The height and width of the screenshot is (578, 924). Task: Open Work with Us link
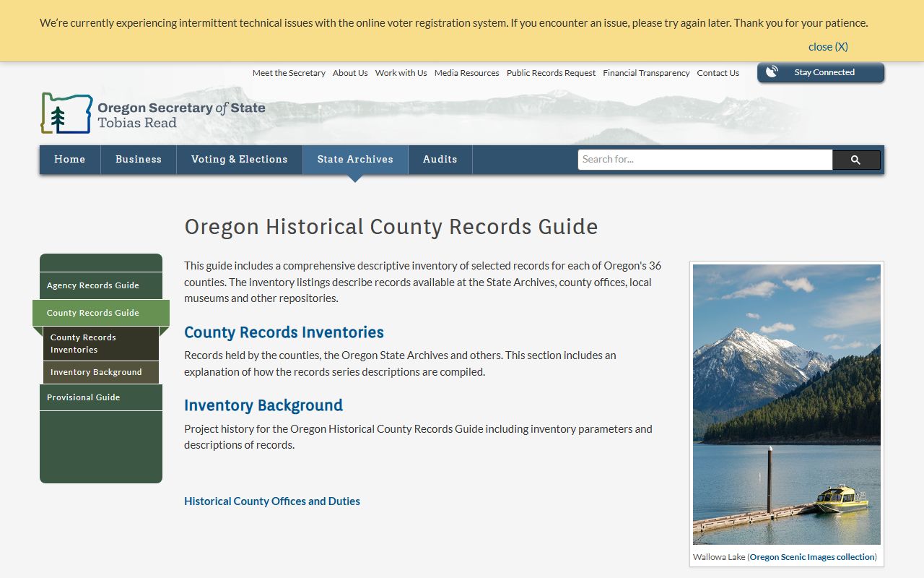(401, 73)
